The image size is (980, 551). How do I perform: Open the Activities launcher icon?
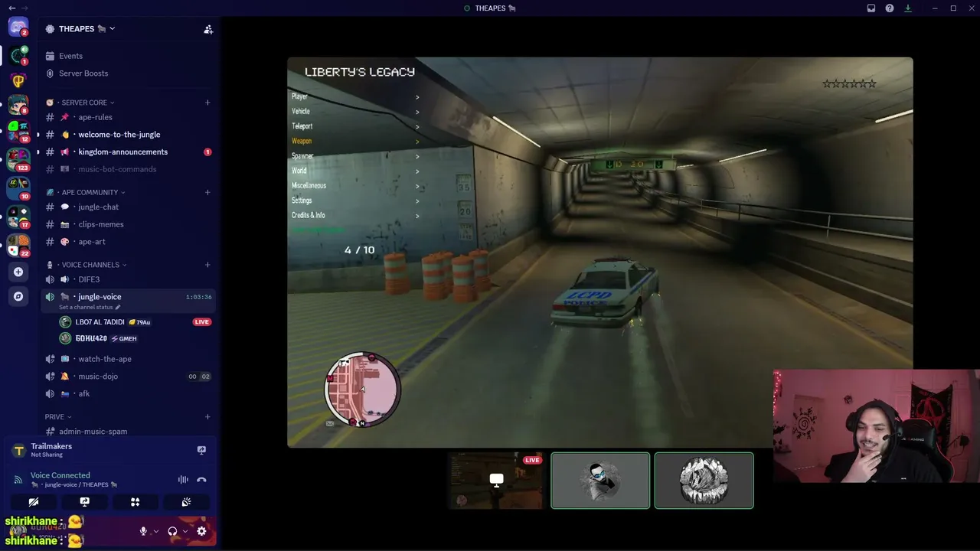pos(135,502)
